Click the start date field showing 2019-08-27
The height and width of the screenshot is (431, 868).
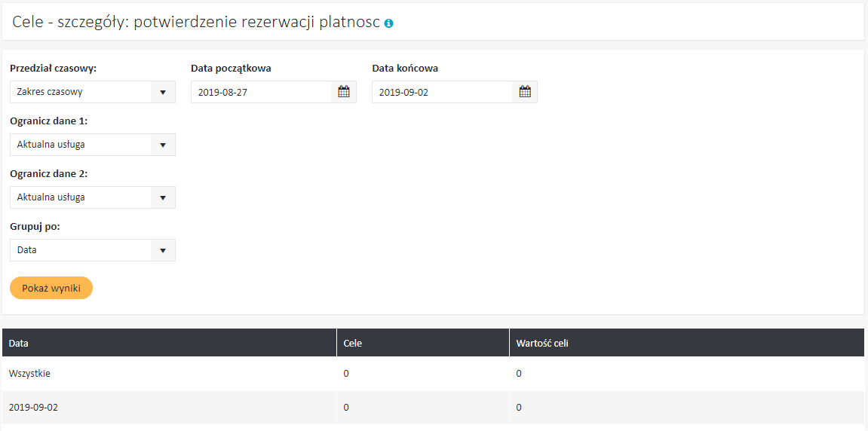pyautogui.click(x=261, y=92)
